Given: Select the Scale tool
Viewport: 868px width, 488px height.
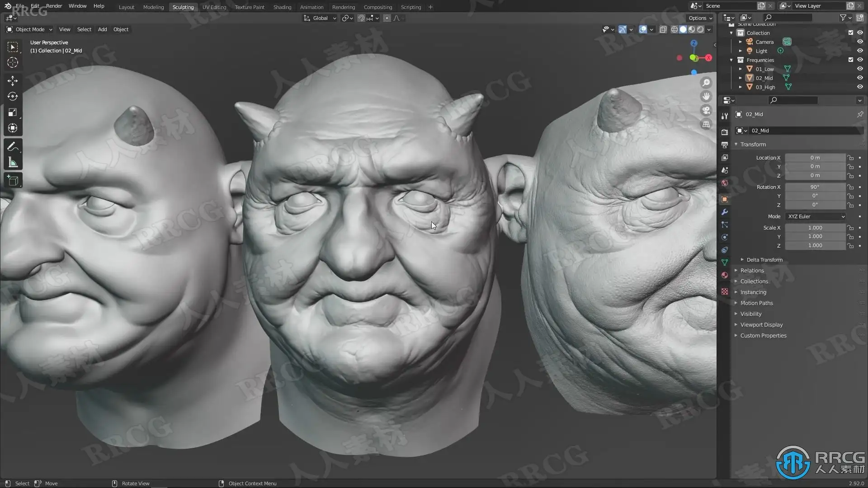Looking at the screenshot, I should 13,113.
